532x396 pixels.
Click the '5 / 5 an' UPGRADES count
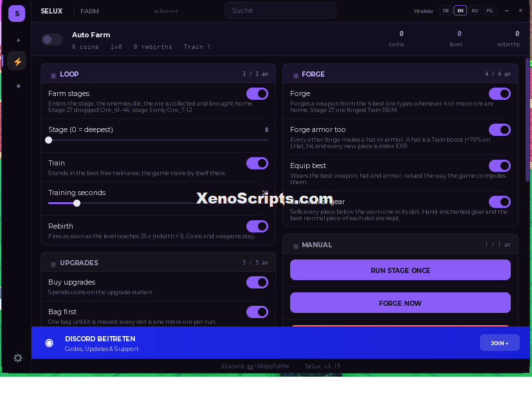(x=255, y=263)
